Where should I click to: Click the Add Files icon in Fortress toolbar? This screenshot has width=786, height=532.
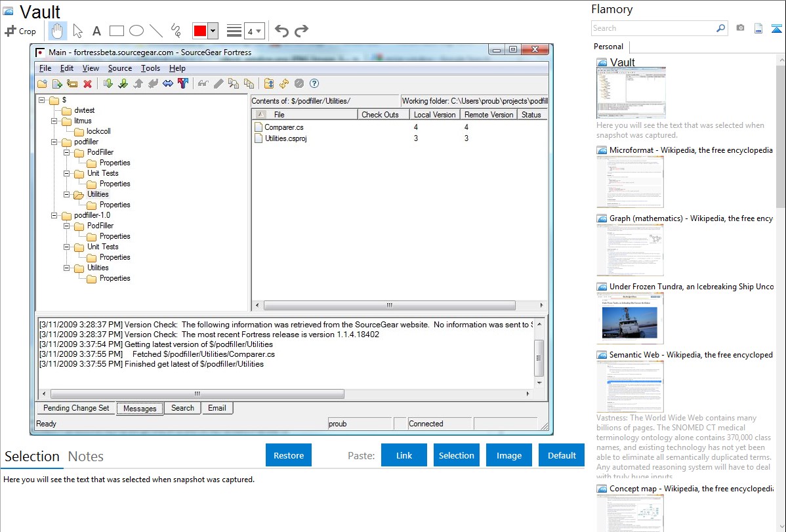(57, 84)
